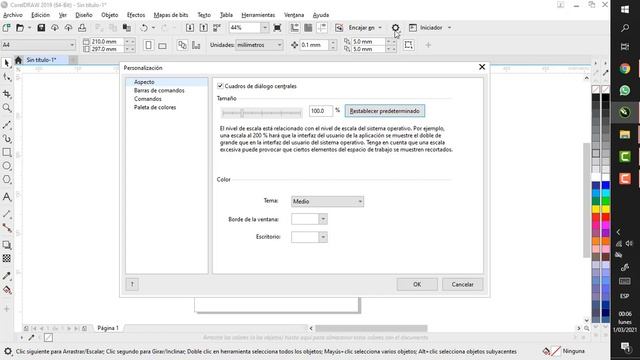
Task: Select the Interactive Fill tool
Action: coord(7,290)
